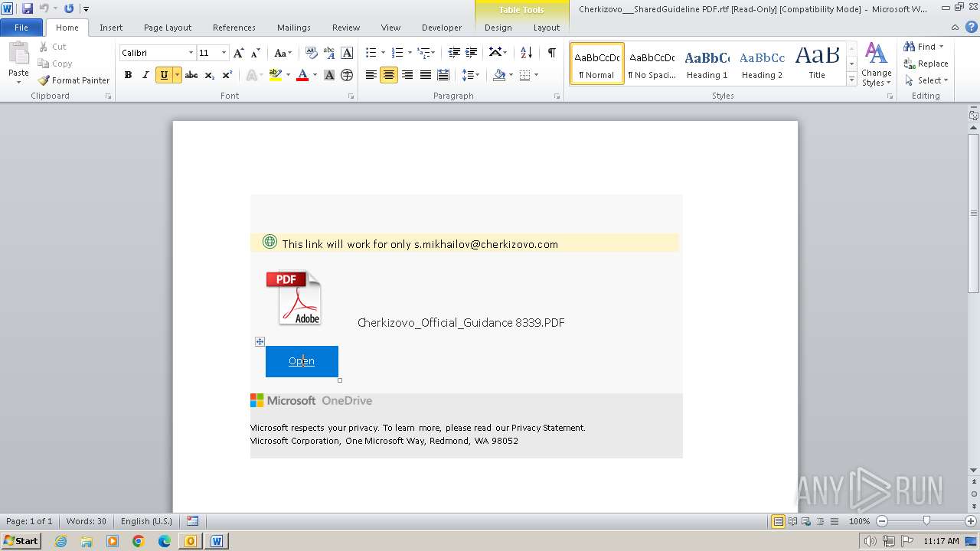Select Align Text Left
The height and width of the screenshot is (551, 980).
pos(371,75)
